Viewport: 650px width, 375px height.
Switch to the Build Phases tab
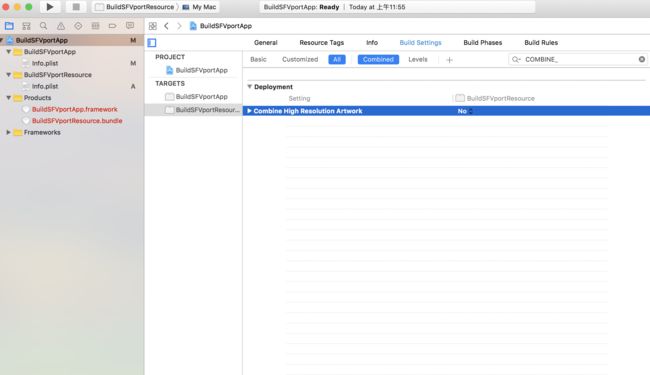(x=483, y=43)
